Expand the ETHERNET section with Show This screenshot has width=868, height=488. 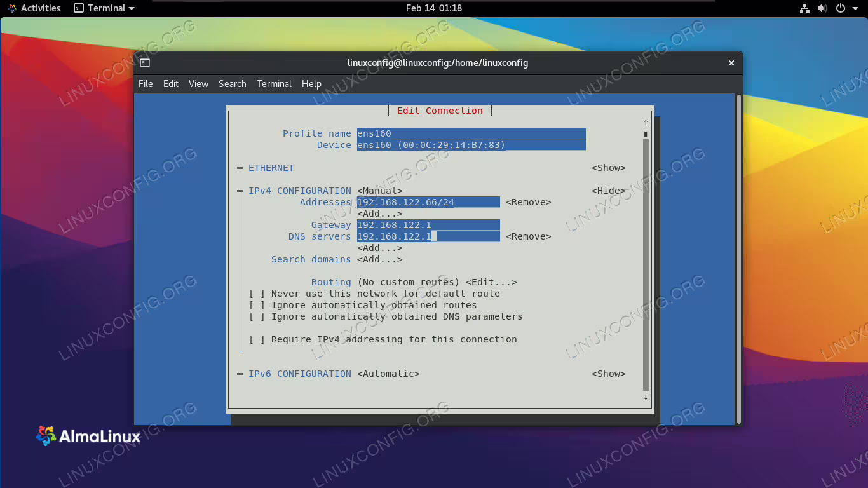609,168
